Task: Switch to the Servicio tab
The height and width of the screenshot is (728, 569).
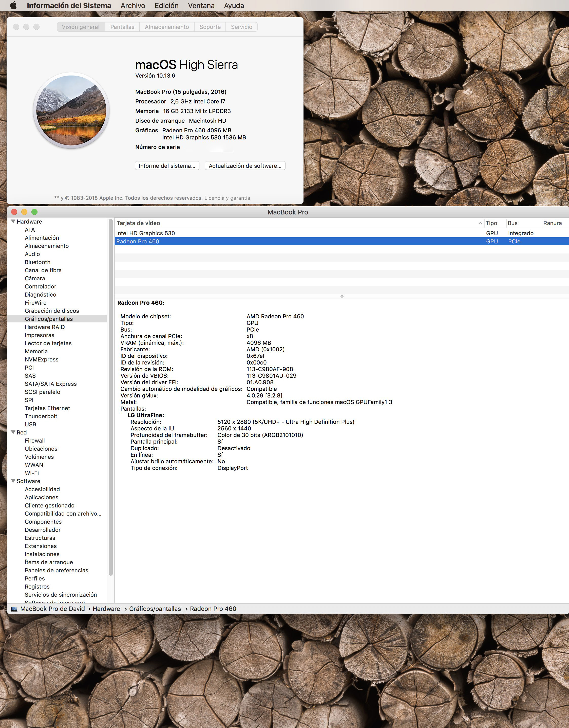Action: point(241,27)
